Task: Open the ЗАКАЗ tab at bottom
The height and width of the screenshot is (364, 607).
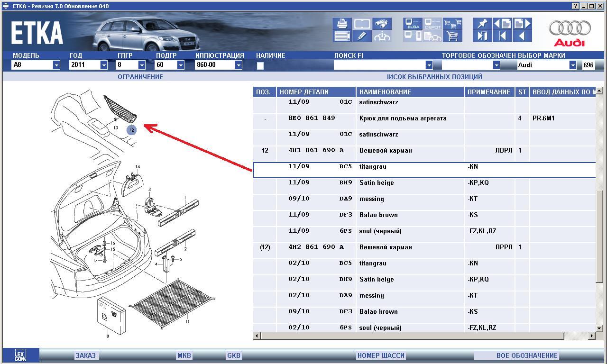Action: point(85,355)
